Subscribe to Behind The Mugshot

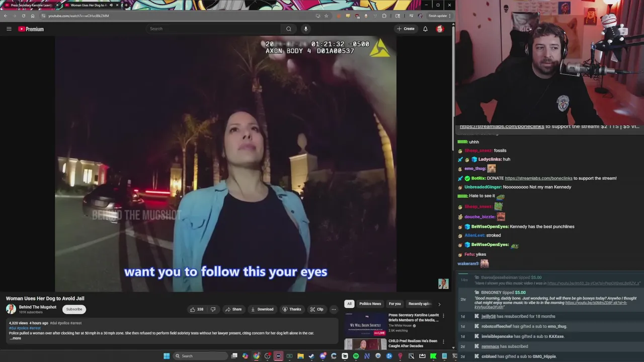coord(74,309)
